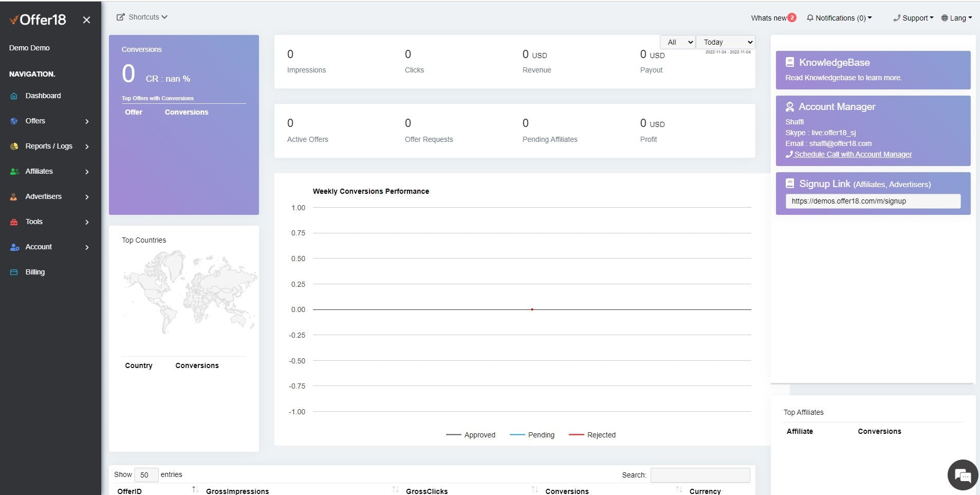Click the red data point on chart
This screenshot has width=980, height=495.
(x=532, y=309)
